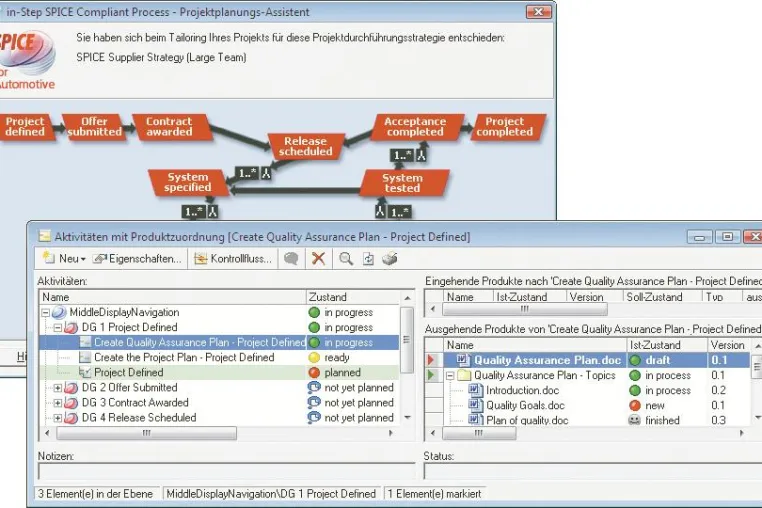Click the DG 3 Contract Awarded phase icon
Viewport: 762px width, 508px height.
pyautogui.click(x=71, y=403)
